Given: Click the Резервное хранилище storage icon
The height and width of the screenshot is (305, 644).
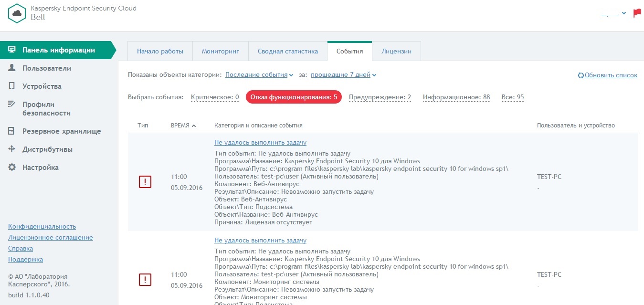Looking at the screenshot, I should coord(12,131).
